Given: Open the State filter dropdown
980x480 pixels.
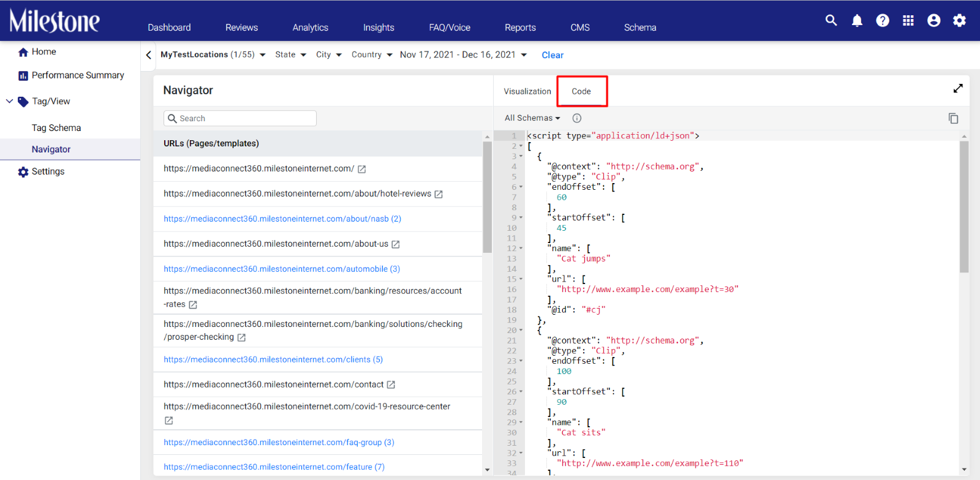Looking at the screenshot, I should click(x=290, y=54).
